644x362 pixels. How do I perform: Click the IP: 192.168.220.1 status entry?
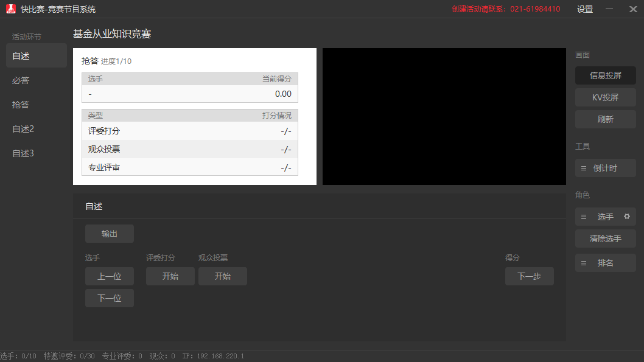[x=213, y=356]
